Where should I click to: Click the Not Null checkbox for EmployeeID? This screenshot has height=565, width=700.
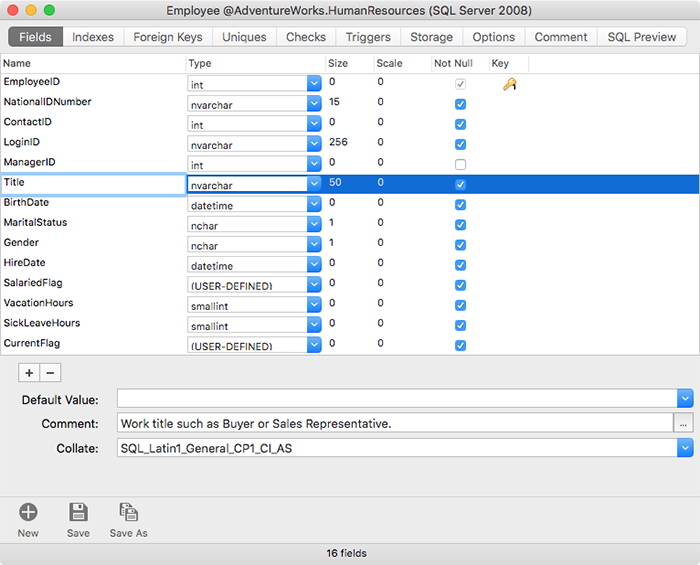pyautogui.click(x=460, y=84)
